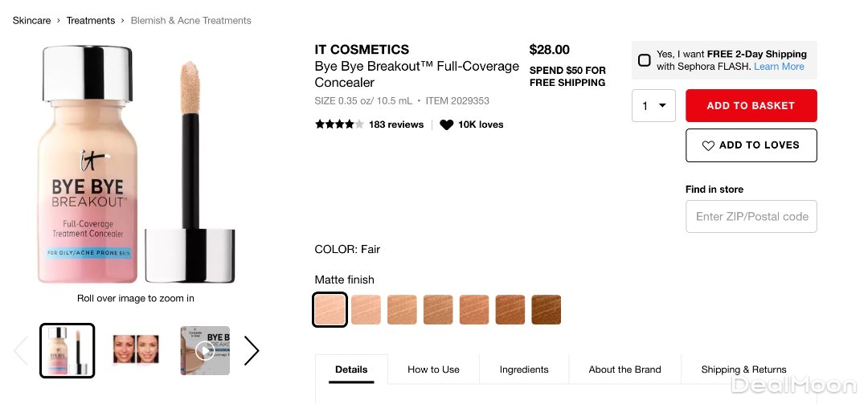This screenshot has height=404, width=868.
Task: Show previous thumbnails with left arrow
Action: tap(21, 350)
